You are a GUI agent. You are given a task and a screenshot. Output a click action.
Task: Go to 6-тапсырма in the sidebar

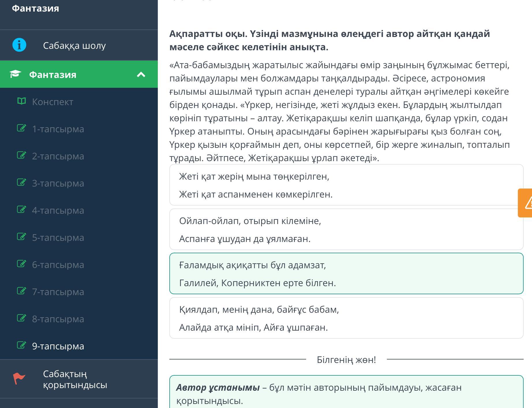pyautogui.click(x=58, y=265)
